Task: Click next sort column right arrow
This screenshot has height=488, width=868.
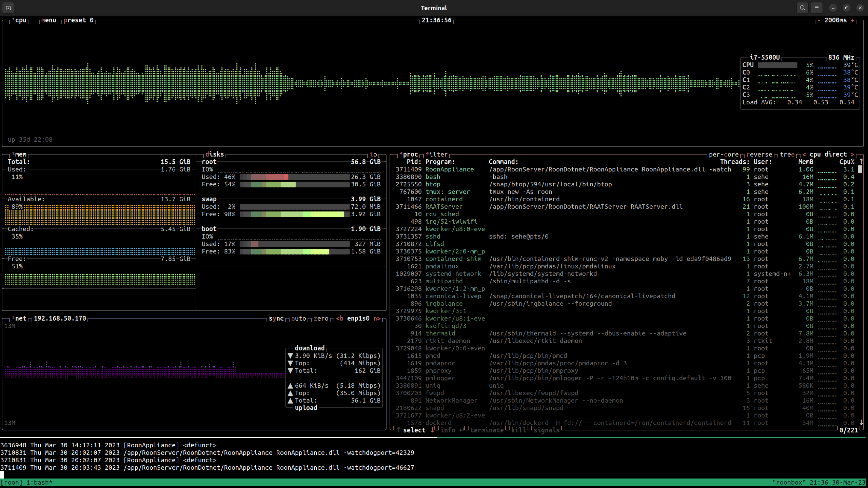Action: pos(852,155)
